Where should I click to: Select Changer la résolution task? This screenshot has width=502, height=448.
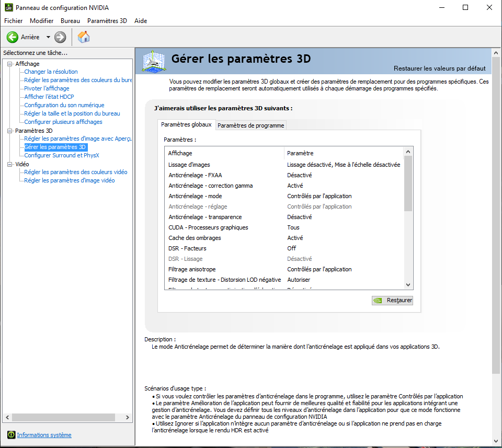(51, 72)
